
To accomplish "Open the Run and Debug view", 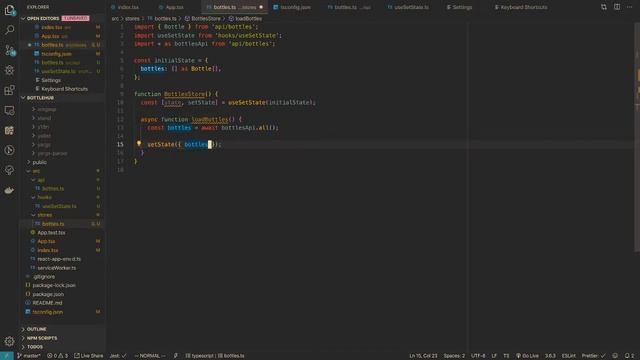I will tap(9, 70).
